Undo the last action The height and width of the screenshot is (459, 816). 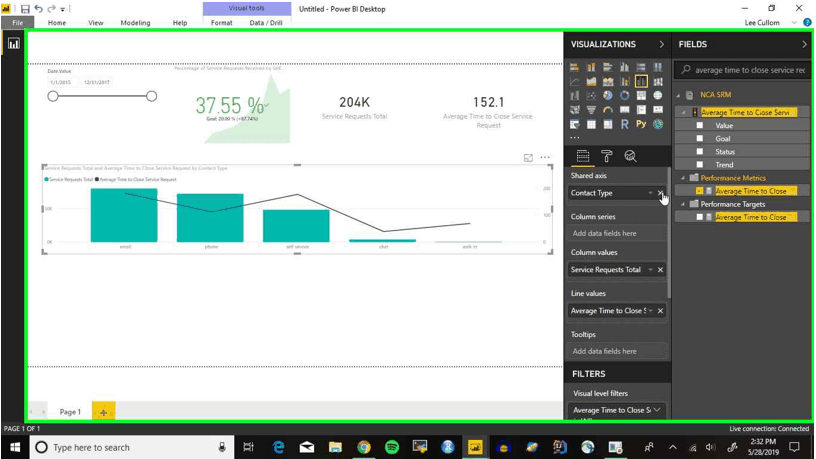pos(39,9)
